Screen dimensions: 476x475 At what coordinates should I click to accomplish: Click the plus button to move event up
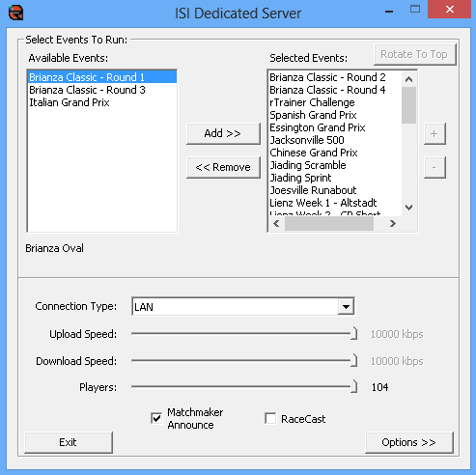[434, 133]
